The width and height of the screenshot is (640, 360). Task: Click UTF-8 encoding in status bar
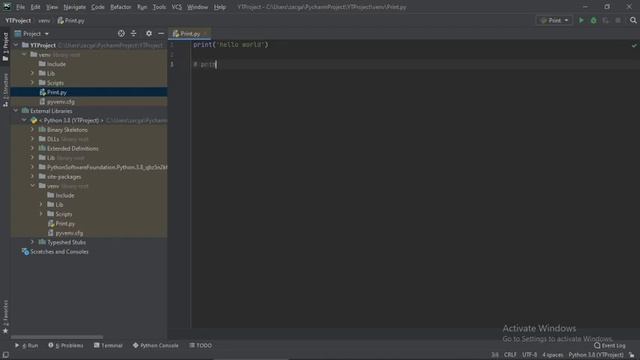(529, 355)
